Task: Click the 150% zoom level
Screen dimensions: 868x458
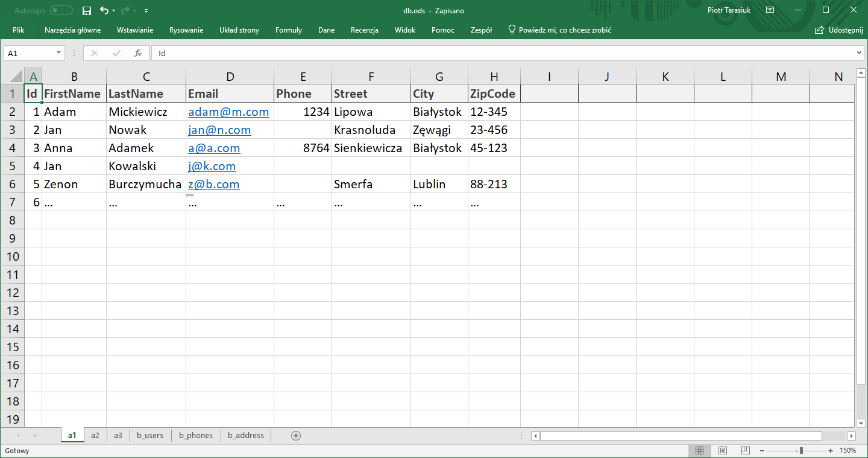Action: 849,451
